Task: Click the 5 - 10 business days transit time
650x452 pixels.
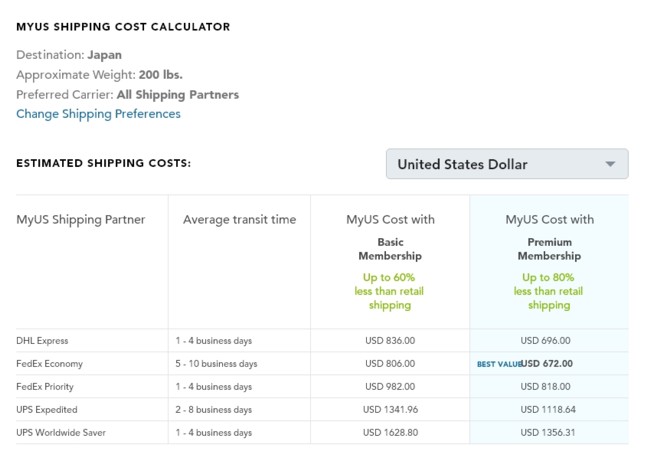Action: point(220,364)
